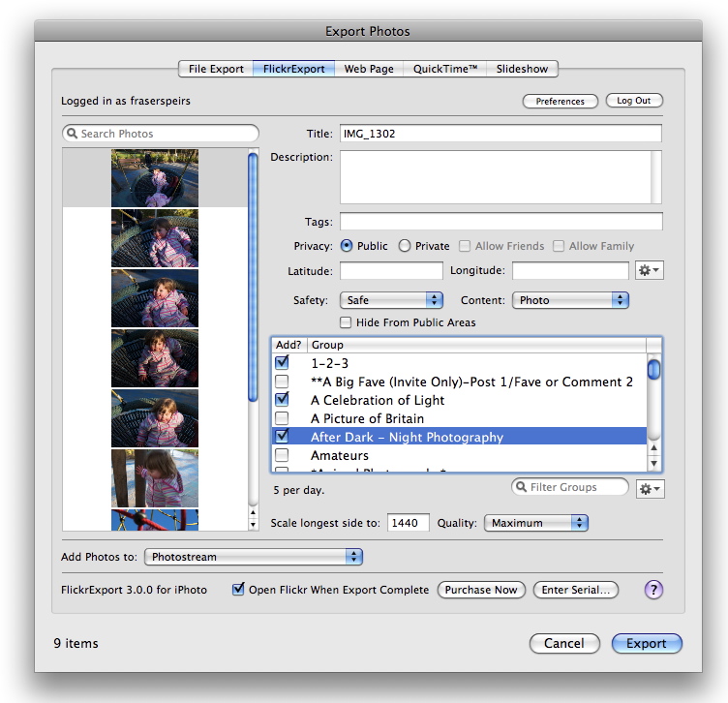Image resolution: width=728 pixels, height=703 pixels.
Task: Uncheck the A Celebration of Light checkbox
Action: [282, 399]
